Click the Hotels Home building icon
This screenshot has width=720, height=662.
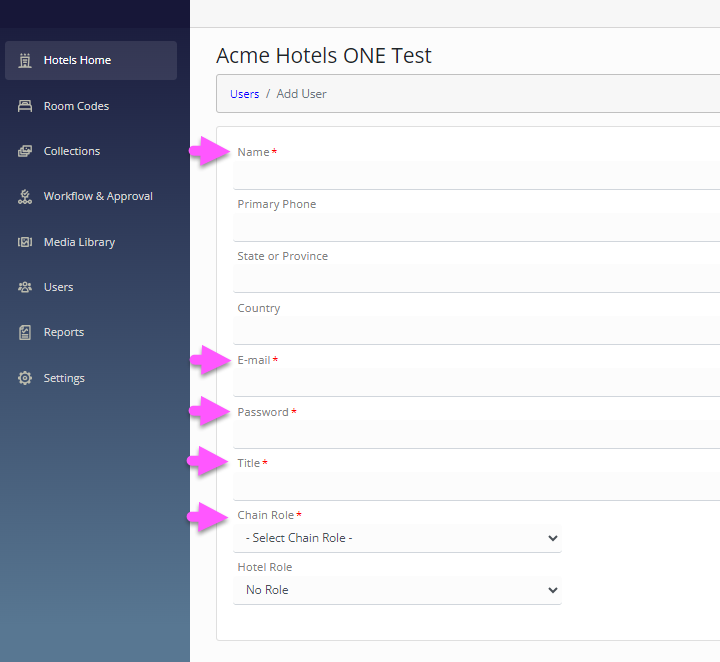pos(25,60)
